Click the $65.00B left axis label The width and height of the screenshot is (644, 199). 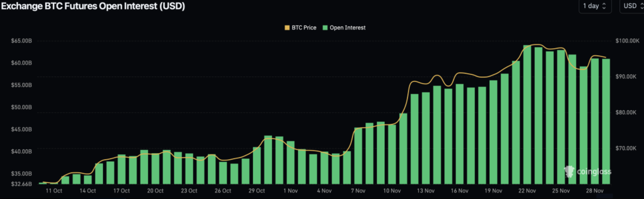point(22,41)
